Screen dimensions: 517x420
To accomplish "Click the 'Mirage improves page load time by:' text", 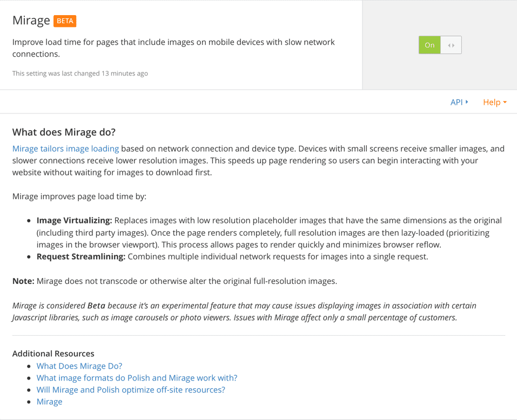I will coord(79,197).
